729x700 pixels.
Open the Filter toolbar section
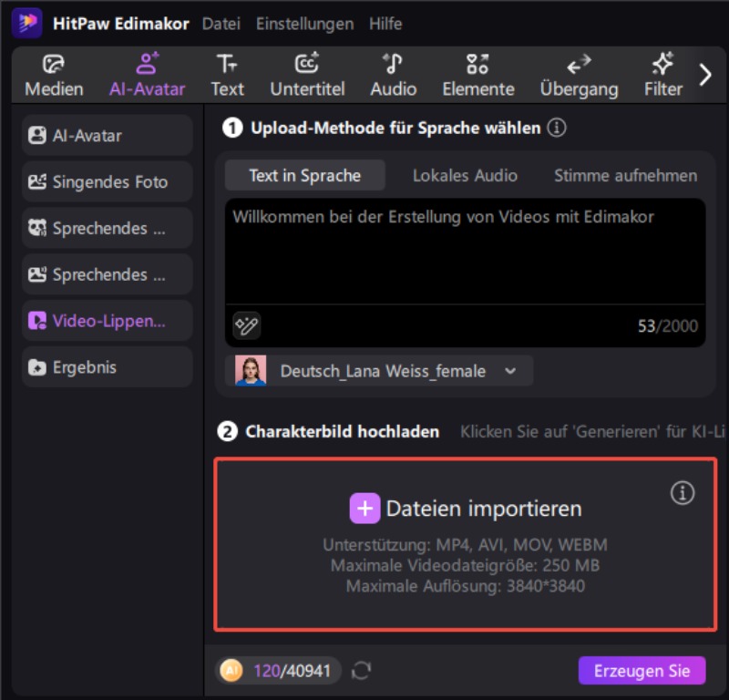[663, 76]
